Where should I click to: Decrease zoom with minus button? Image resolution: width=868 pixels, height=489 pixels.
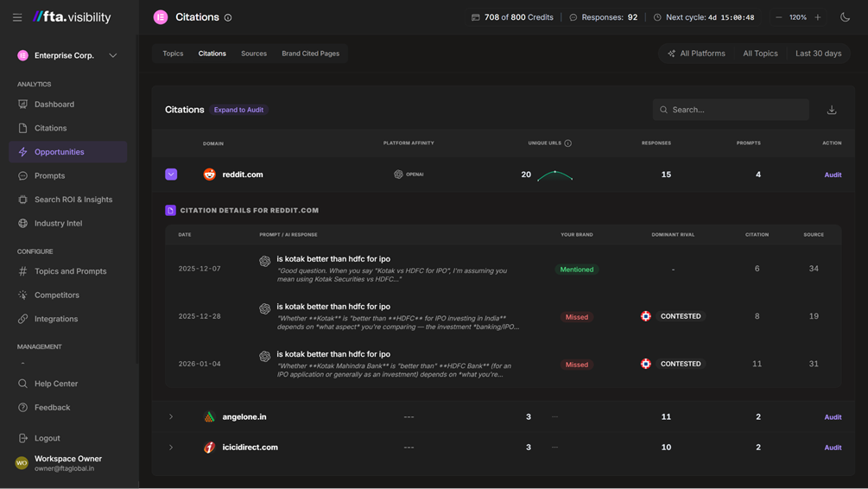(x=778, y=18)
